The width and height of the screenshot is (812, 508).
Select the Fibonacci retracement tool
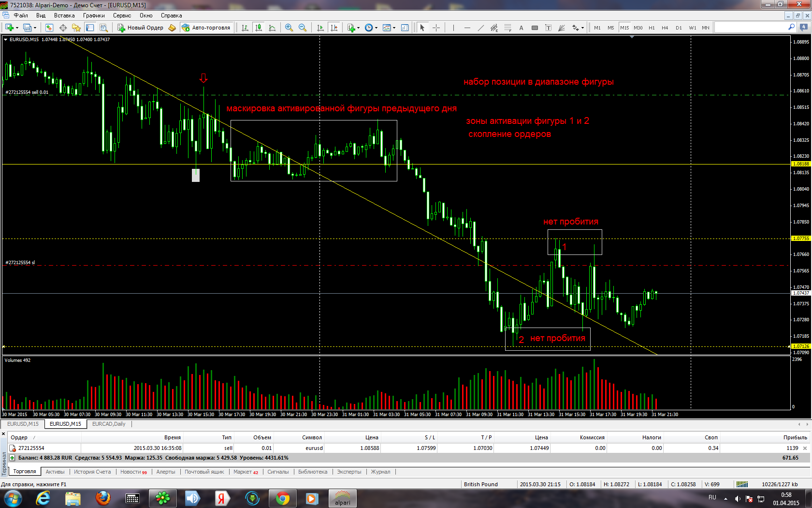[507, 28]
